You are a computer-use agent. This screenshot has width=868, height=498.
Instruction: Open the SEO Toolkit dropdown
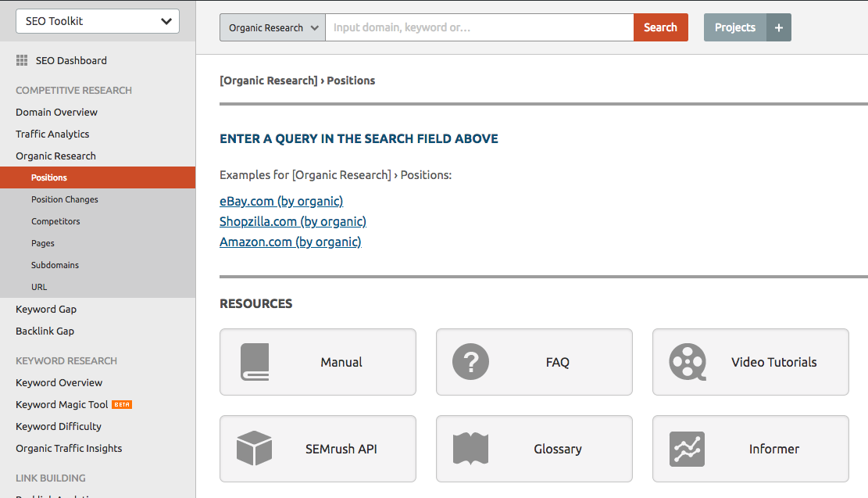pos(98,22)
